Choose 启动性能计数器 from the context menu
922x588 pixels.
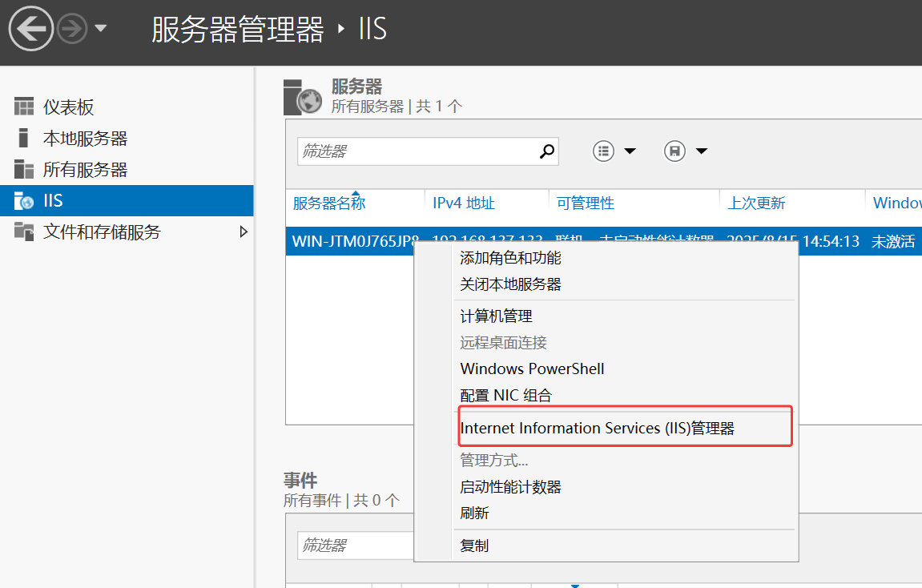510,487
